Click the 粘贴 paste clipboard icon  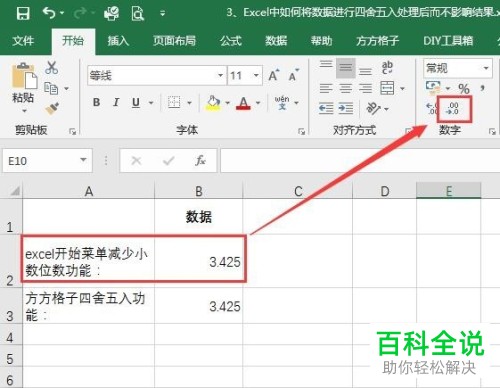point(24,76)
